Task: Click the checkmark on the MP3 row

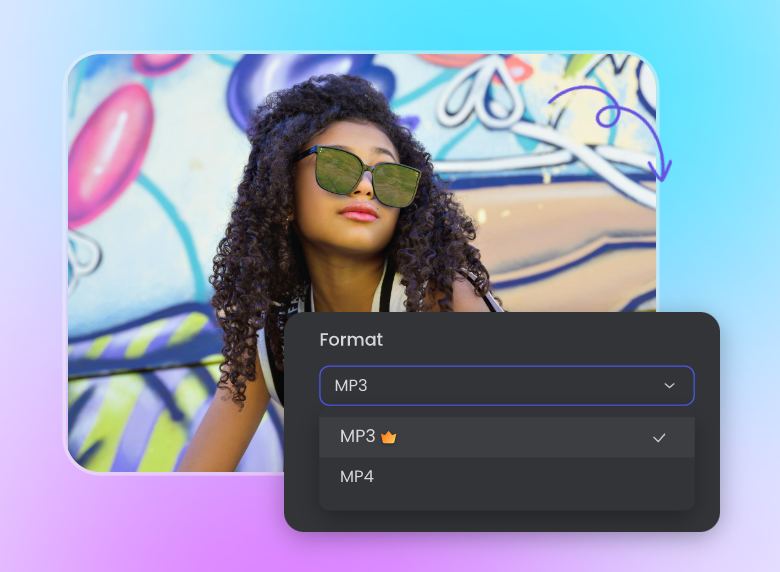Action: (x=659, y=438)
